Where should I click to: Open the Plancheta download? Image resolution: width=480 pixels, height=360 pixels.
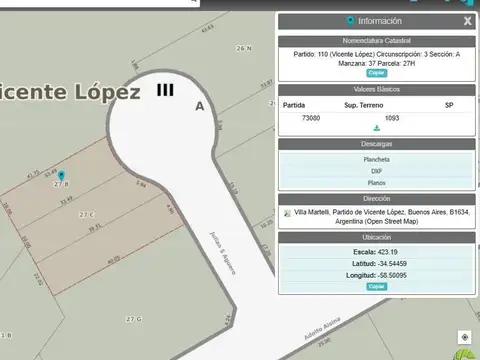(x=377, y=159)
